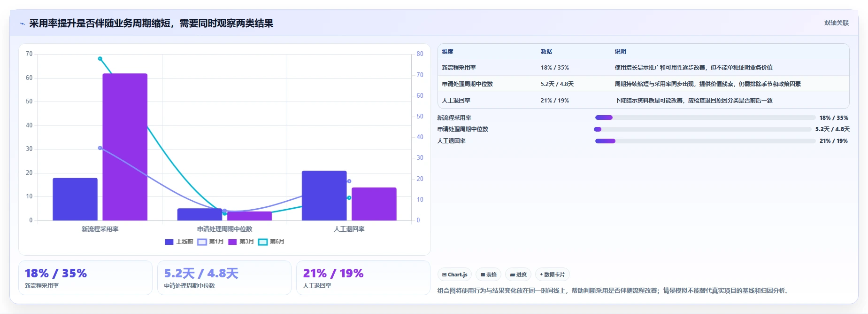
Task: Open the 18% / 35% stat card
Action: point(85,278)
